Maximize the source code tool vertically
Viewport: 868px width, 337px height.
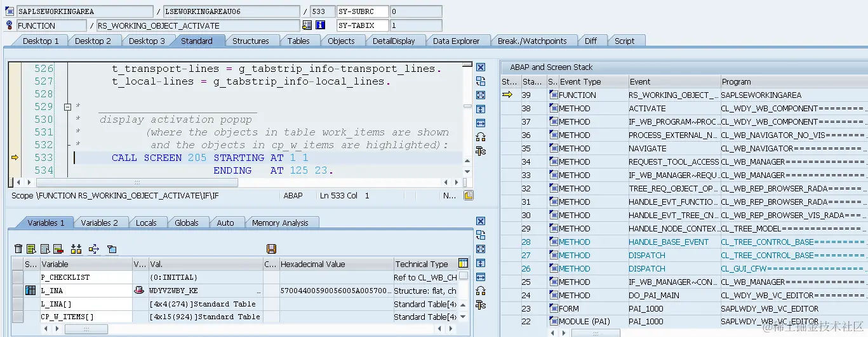(481, 109)
